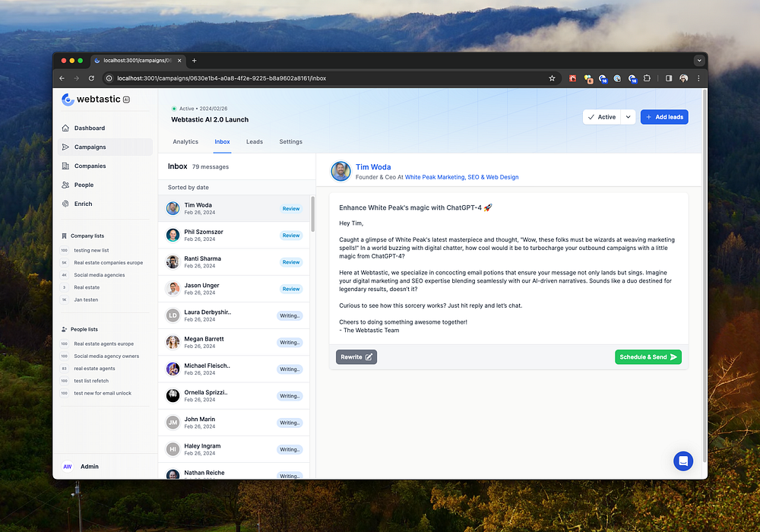The height and width of the screenshot is (532, 760).
Task: Open the browser profile avatar
Action: (683, 78)
